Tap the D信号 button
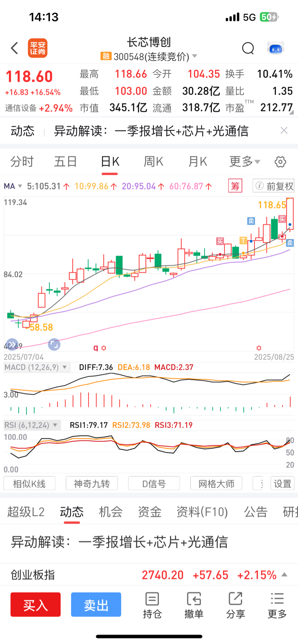 (x=154, y=483)
